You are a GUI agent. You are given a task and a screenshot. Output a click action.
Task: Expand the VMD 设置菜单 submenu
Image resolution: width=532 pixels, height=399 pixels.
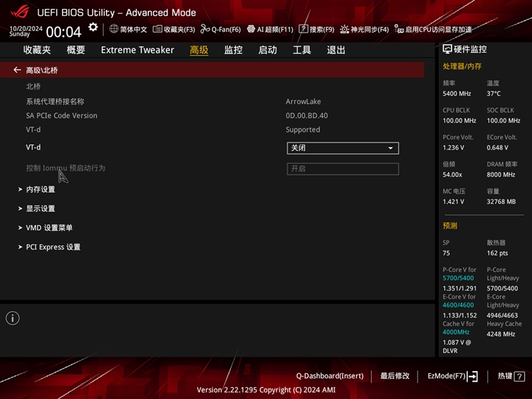(50, 227)
